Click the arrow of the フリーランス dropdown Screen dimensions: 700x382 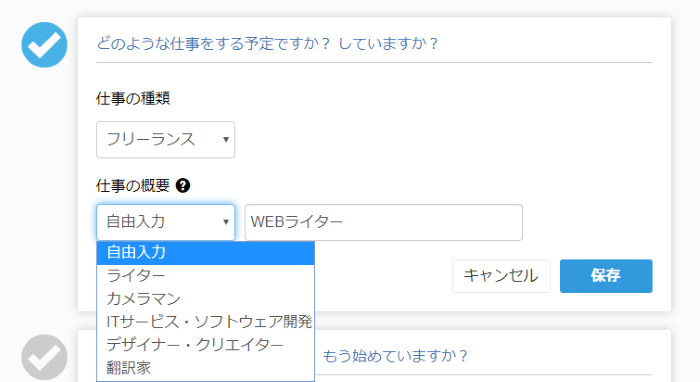coord(226,139)
